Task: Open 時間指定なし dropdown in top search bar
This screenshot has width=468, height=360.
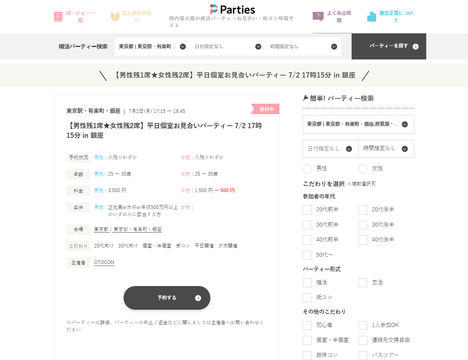Action: coord(303,46)
